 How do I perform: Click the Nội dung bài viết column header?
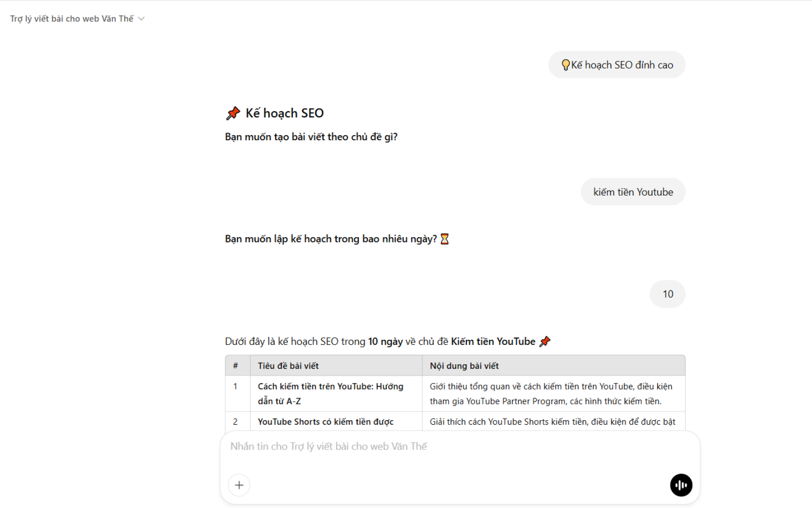464,366
